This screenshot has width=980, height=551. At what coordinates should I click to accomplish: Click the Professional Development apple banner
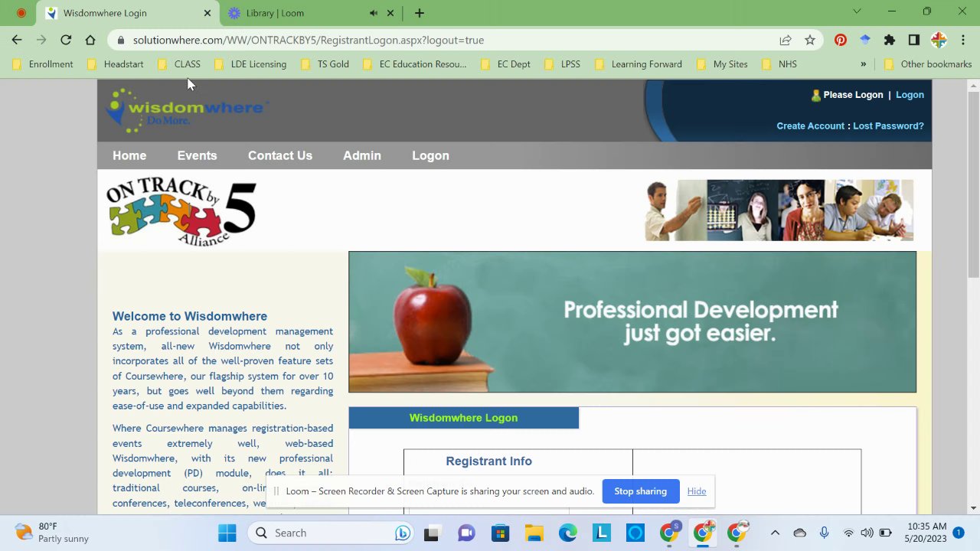632,322
